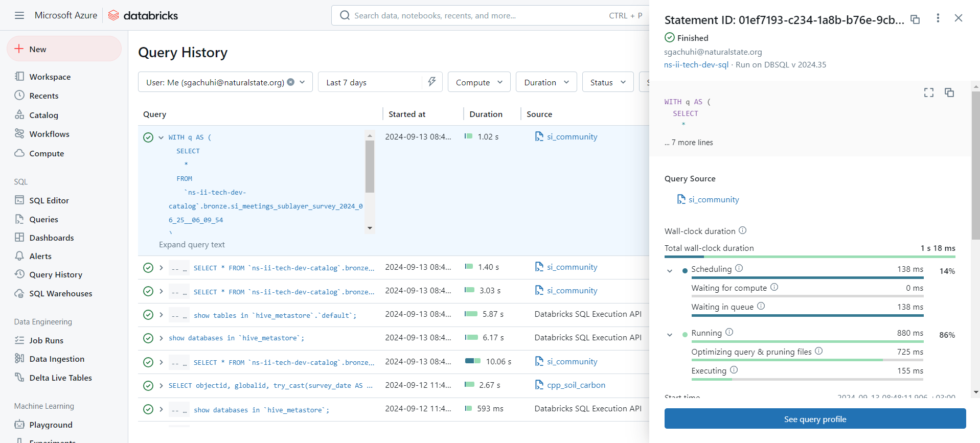Click the status check icon of 1.02 s query
This screenshot has width=980, height=443.
click(x=148, y=137)
